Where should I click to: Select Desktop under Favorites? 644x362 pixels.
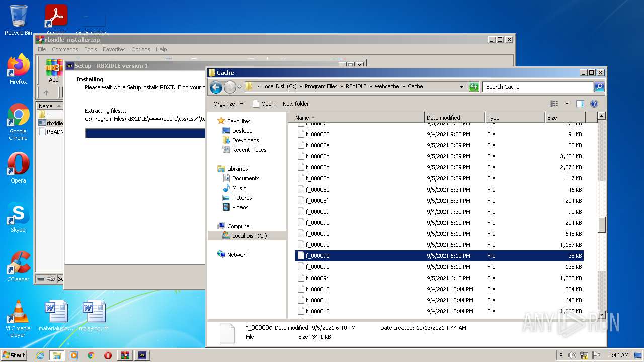242,131
